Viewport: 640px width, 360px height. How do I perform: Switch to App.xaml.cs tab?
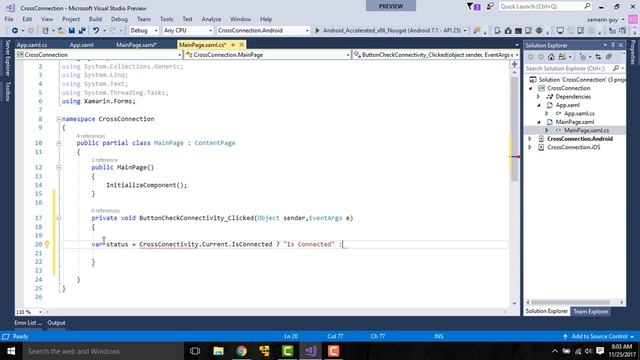pyautogui.click(x=32, y=45)
